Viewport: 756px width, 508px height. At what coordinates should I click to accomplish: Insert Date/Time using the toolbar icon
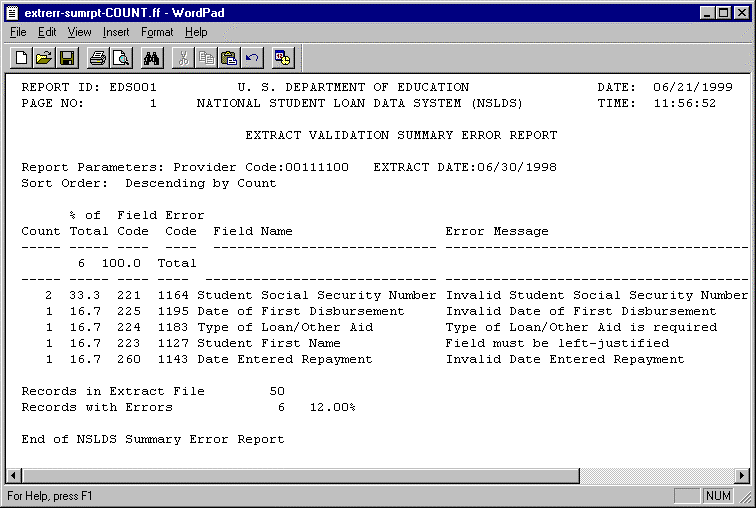[283, 58]
